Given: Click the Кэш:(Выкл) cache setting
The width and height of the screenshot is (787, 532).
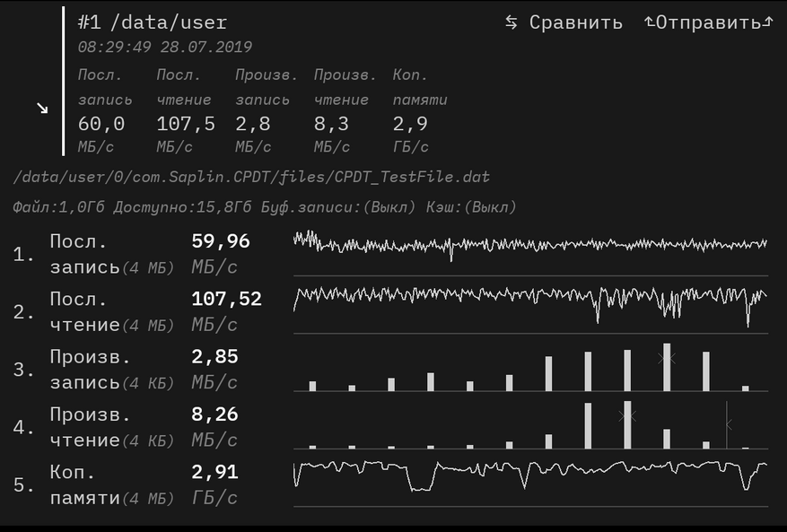Looking at the screenshot, I should coord(470,207).
